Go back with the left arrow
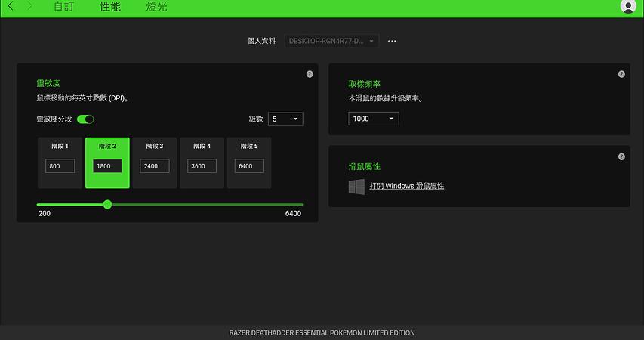This screenshot has width=644, height=340. 11,6
